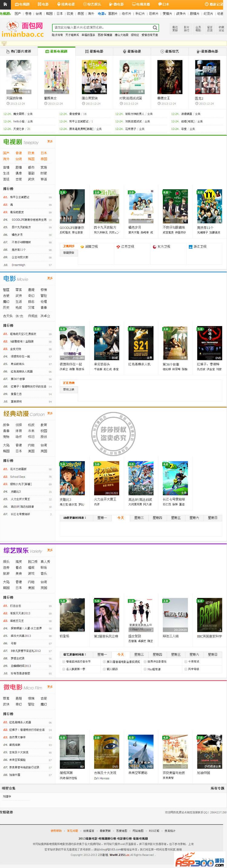Open the 未来空军揭秘 micro film poster
Image resolution: width=227 pixels, height=868 pixels.
(x=141, y=752)
